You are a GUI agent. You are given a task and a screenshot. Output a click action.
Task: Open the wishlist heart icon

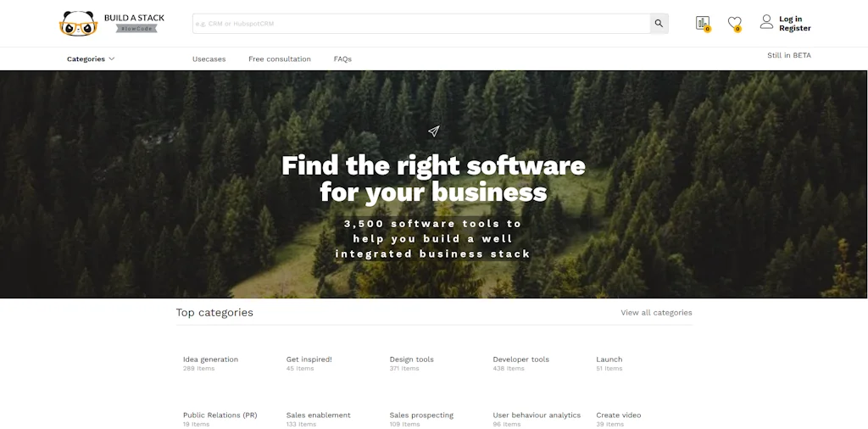coord(735,23)
